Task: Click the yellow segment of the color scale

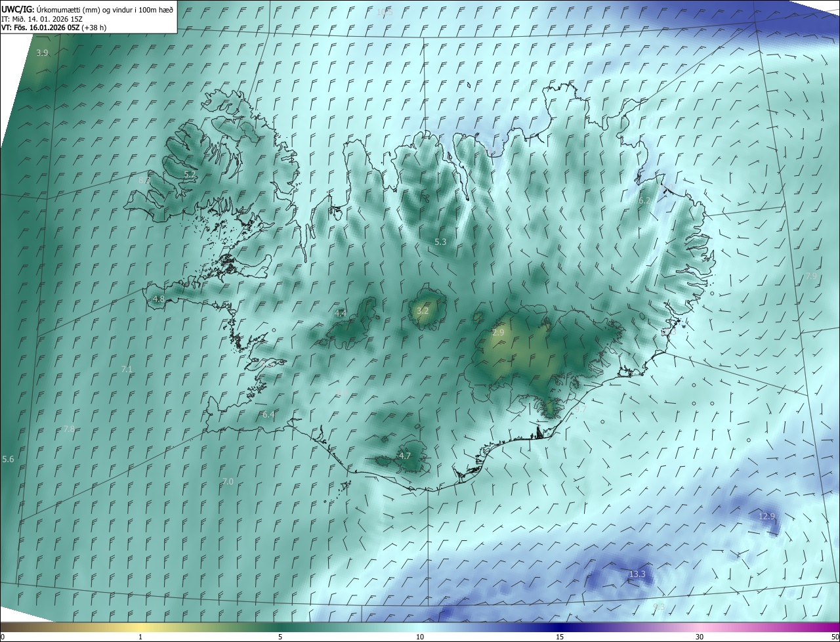Action: coord(140,627)
